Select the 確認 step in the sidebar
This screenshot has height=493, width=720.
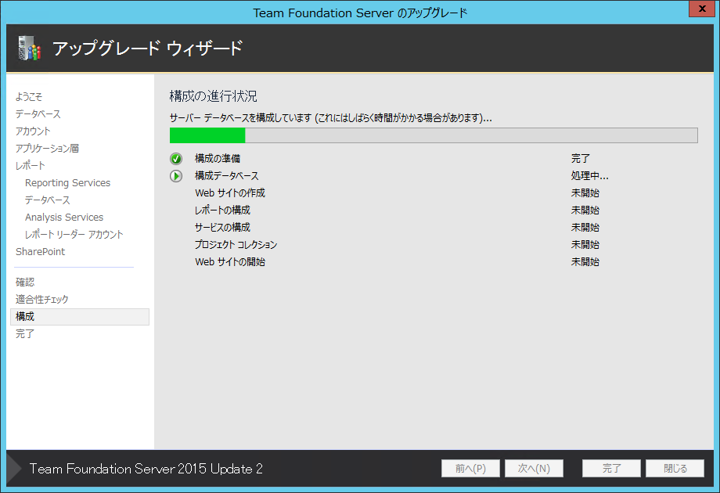(25, 282)
